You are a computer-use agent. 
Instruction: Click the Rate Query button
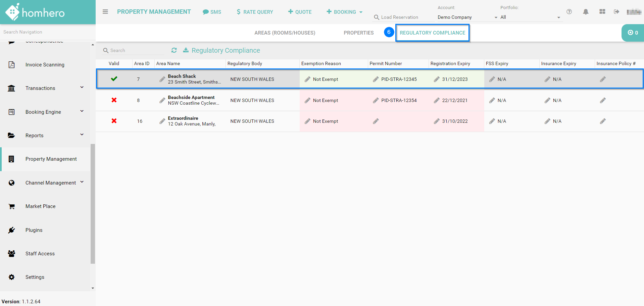pyautogui.click(x=255, y=12)
